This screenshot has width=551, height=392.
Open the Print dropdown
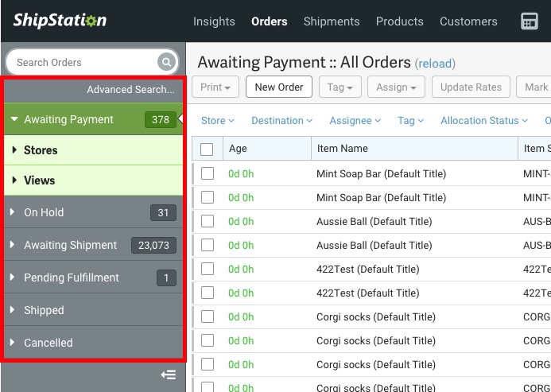pos(215,87)
